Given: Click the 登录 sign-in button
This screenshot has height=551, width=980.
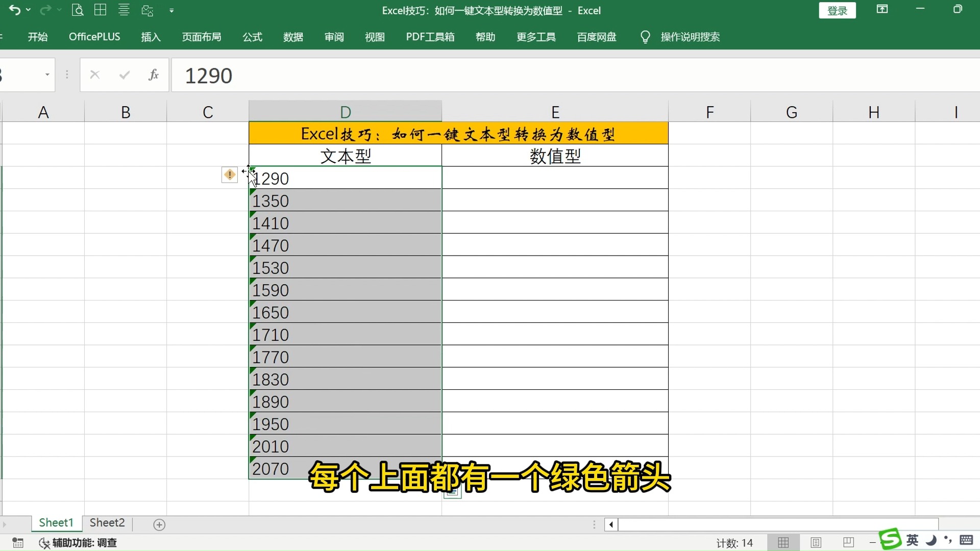Looking at the screenshot, I should (x=837, y=10).
